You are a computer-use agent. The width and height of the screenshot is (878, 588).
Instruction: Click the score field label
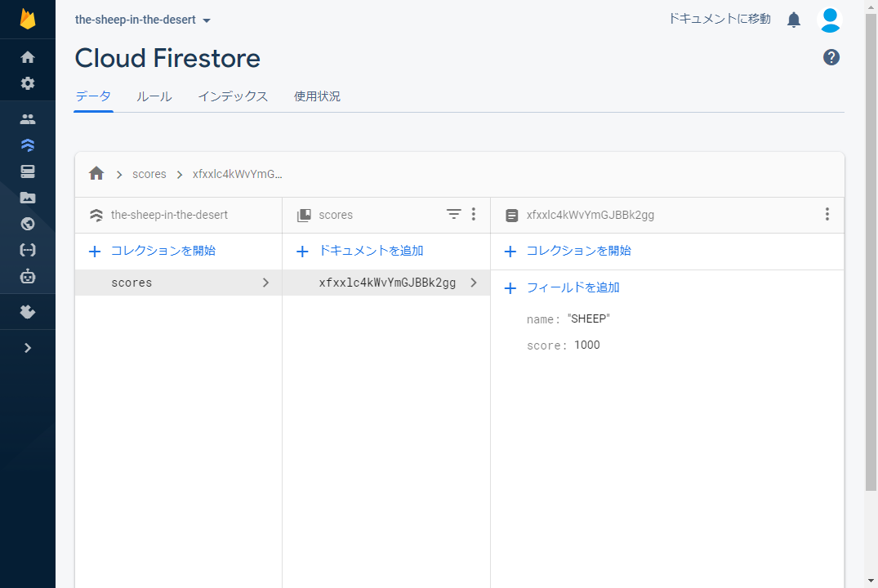(547, 345)
